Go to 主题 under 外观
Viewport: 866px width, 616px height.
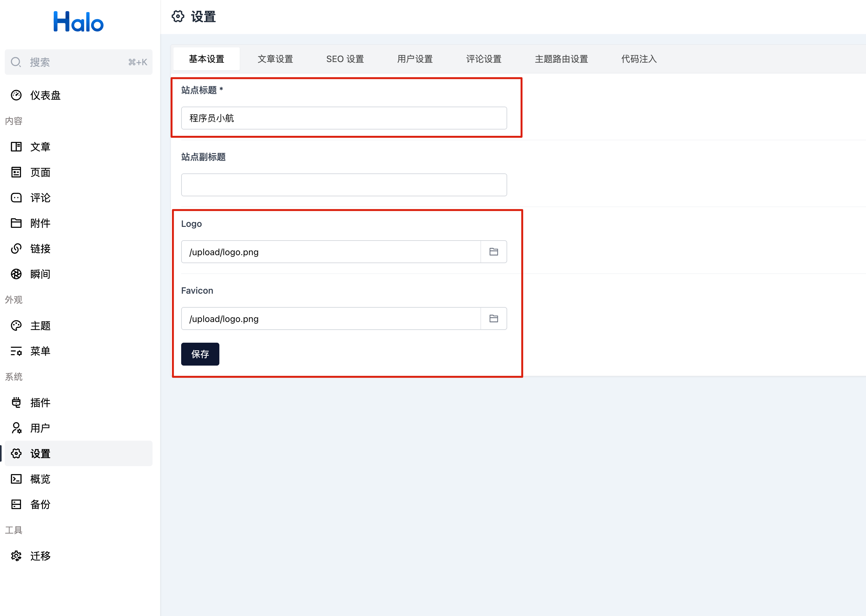(79, 325)
